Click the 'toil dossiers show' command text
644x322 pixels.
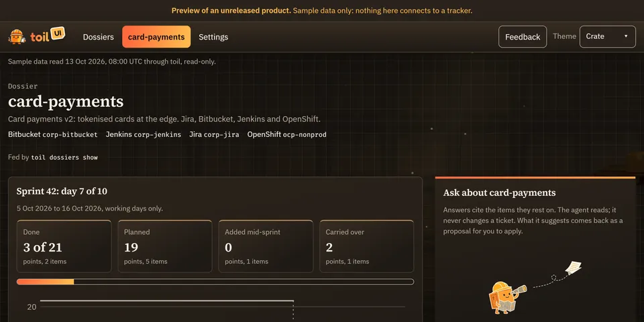coord(64,157)
